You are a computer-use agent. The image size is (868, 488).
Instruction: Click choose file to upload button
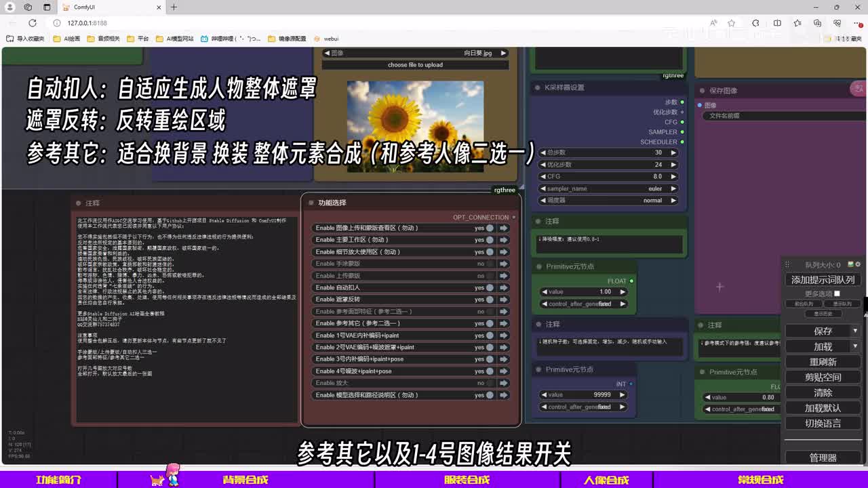(x=415, y=65)
